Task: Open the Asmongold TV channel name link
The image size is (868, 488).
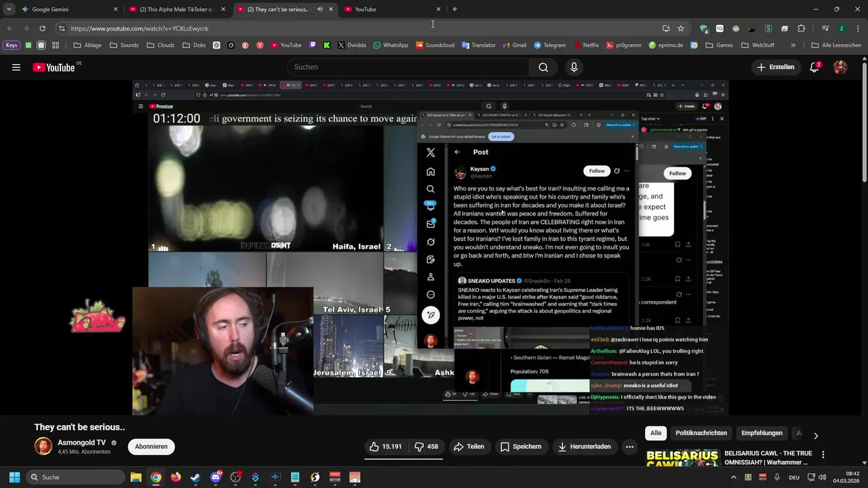Action: (81, 443)
